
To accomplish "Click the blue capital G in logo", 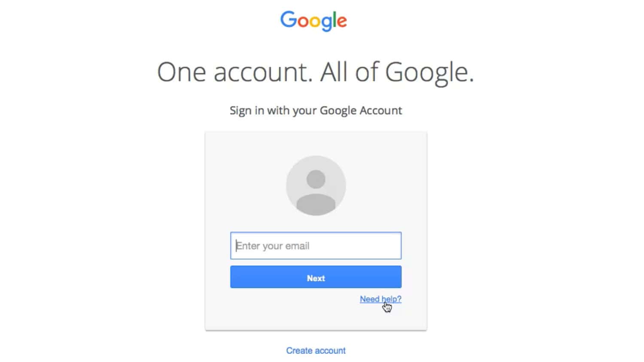I will [289, 19].
